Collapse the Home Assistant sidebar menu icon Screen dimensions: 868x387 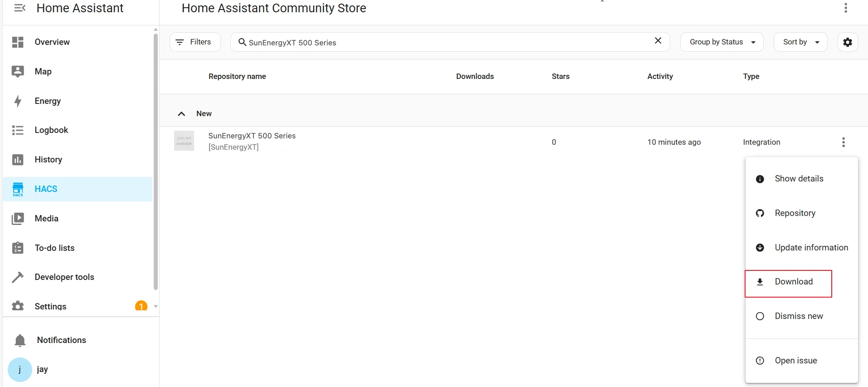click(x=20, y=8)
